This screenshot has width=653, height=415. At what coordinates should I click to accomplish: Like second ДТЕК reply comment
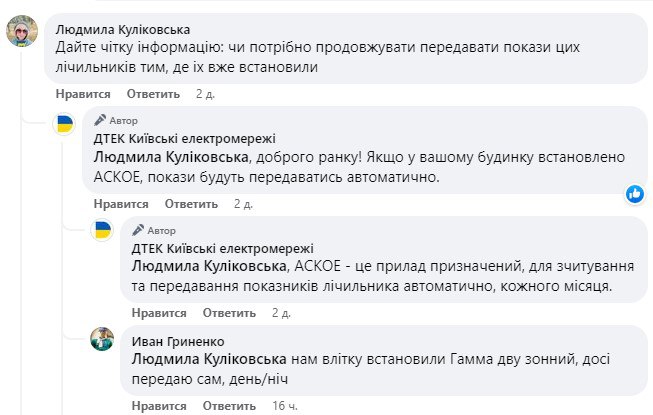tap(160, 313)
